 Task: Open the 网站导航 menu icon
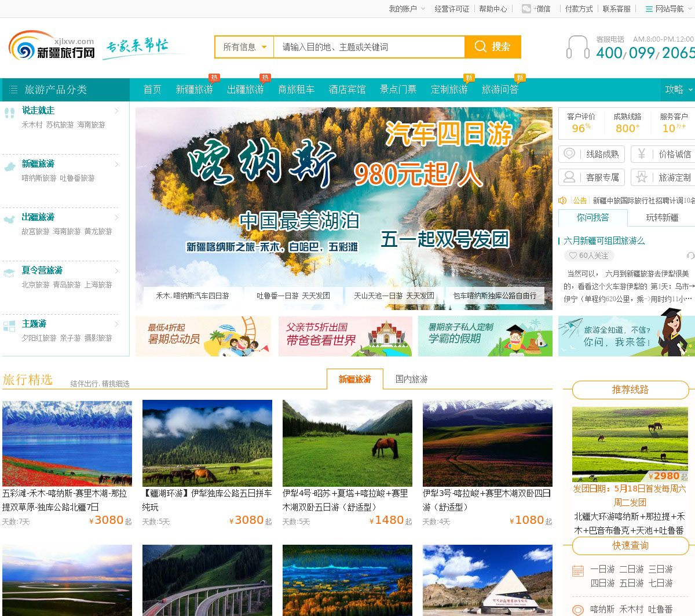point(649,9)
